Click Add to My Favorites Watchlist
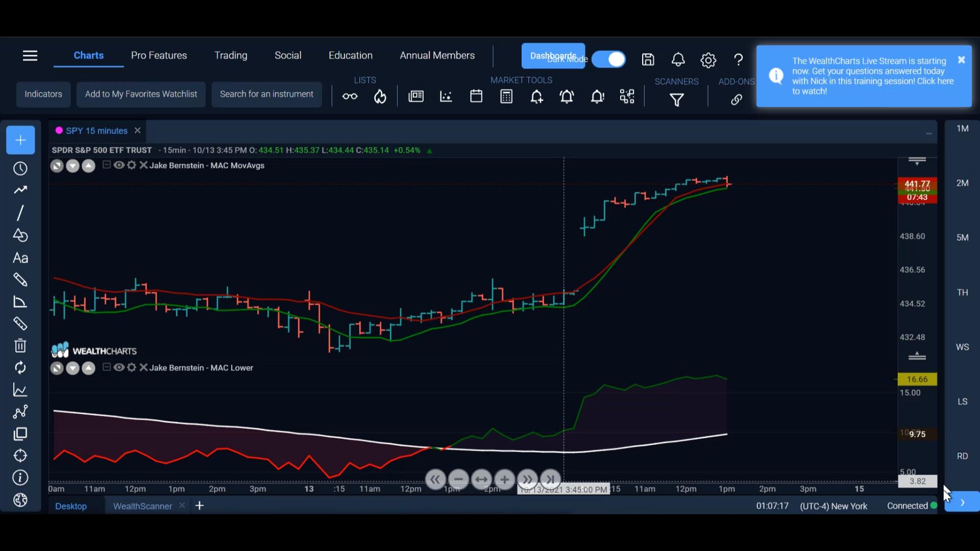The width and height of the screenshot is (980, 551). click(141, 94)
